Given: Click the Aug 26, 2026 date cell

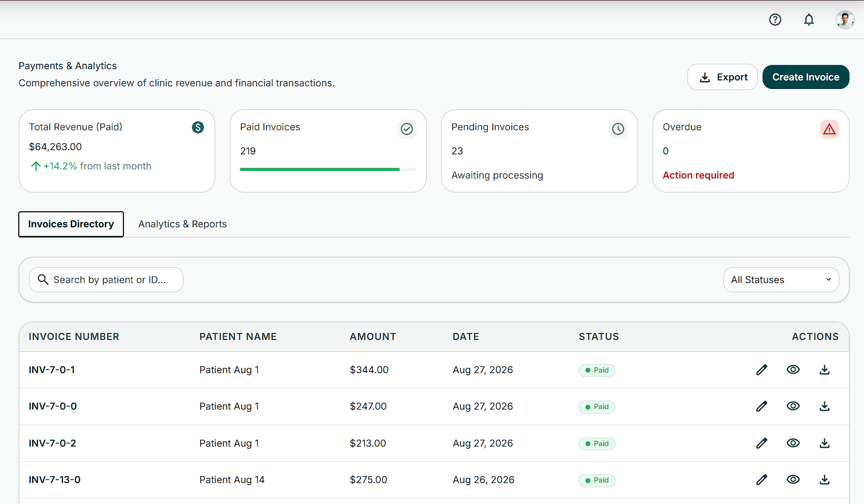Looking at the screenshot, I should pos(484,480).
